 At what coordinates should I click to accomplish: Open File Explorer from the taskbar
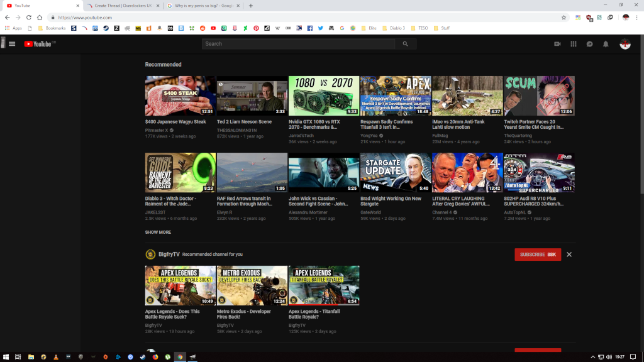point(31,357)
